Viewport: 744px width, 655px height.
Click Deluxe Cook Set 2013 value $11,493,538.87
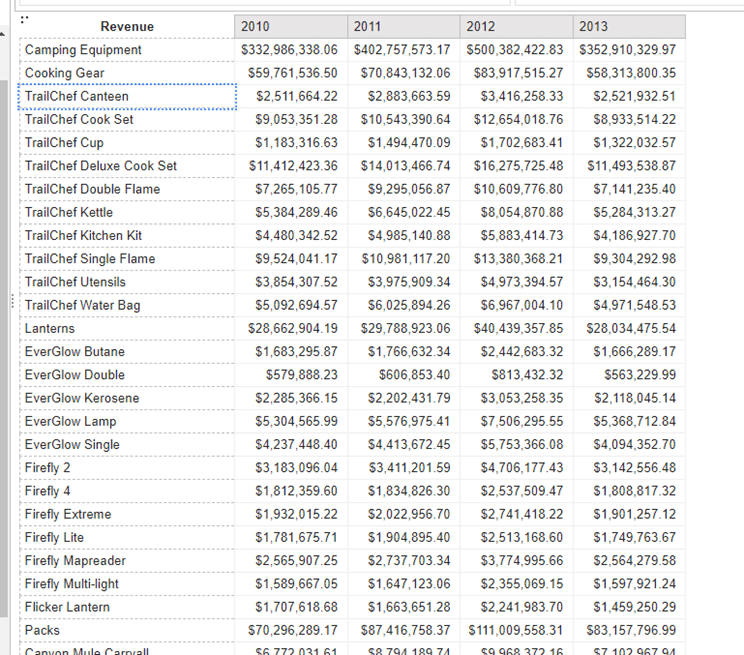pyautogui.click(x=632, y=166)
